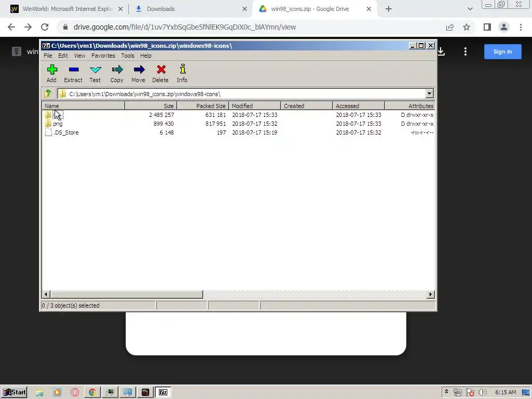Open file explorer from the taskbar

[x=39, y=392]
